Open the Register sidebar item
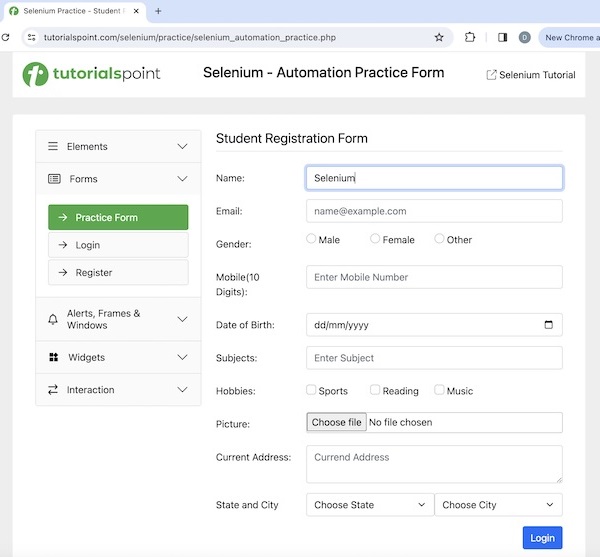This screenshot has height=557, width=600. tap(118, 272)
